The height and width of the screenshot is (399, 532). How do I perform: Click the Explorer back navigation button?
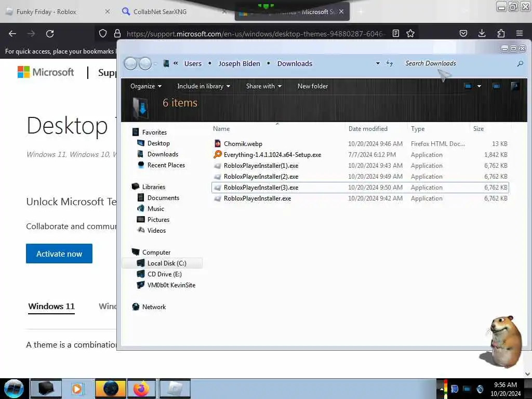tap(130, 63)
